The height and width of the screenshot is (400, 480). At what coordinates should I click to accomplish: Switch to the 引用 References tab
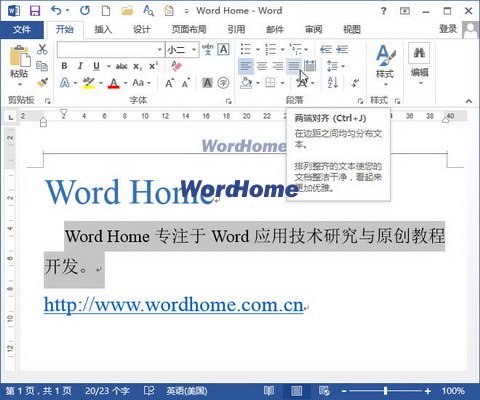coord(236,30)
